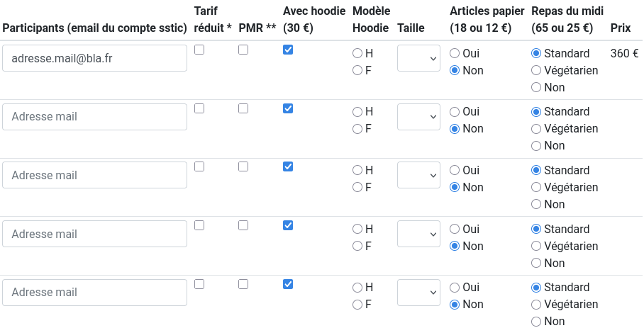The height and width of the screenshot is (328, 644).
Task: Check Tarif réduit in last row
Action: [x=199, y=284]
